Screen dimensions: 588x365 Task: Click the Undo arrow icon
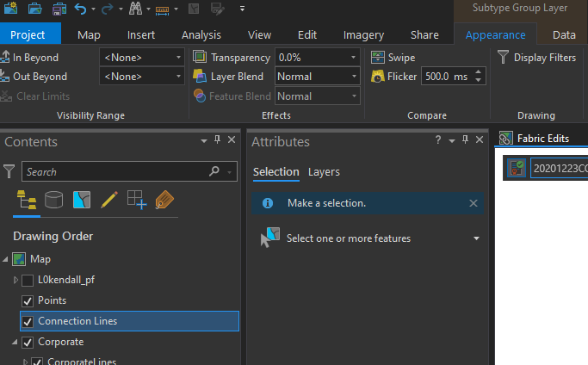(x=80, y=9)
